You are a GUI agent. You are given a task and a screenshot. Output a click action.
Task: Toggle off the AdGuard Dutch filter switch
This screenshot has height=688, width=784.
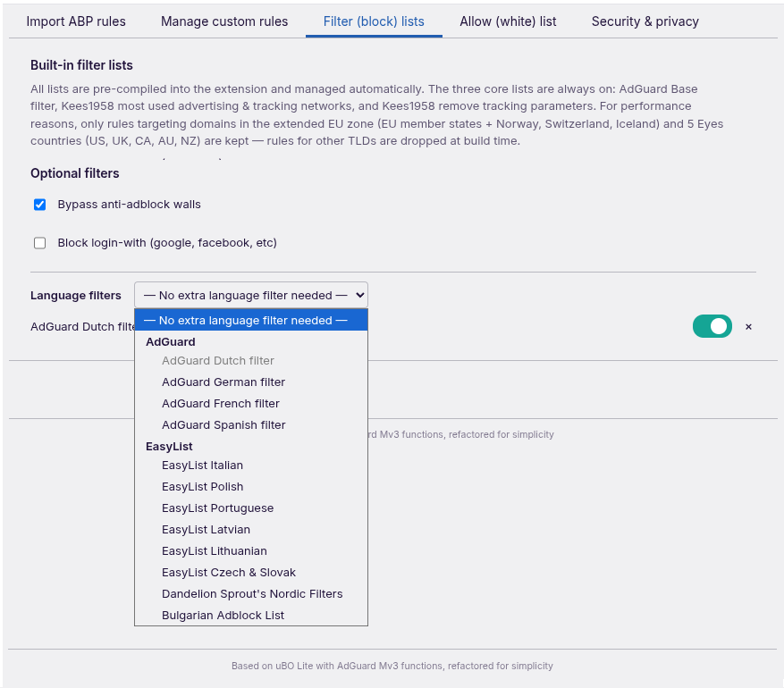point(712,326)
